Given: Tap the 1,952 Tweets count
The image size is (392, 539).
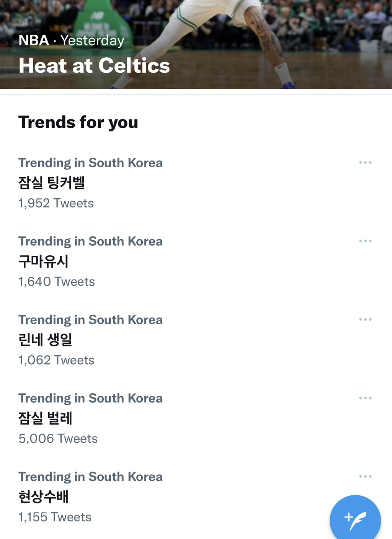Looking at the screenshot, I should point(56,203).
